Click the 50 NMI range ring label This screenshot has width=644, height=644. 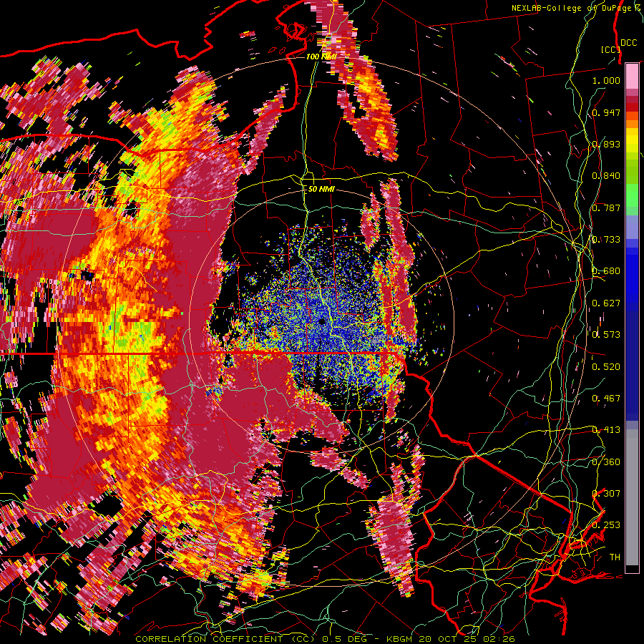pos(321,190)
